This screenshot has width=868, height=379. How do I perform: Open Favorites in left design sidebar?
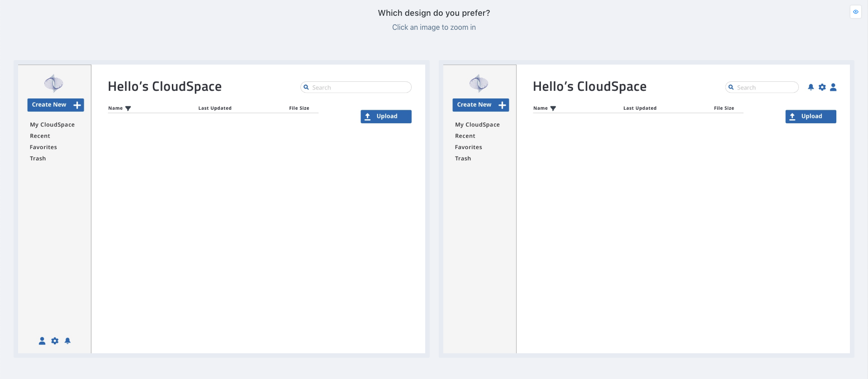point(43,147)
